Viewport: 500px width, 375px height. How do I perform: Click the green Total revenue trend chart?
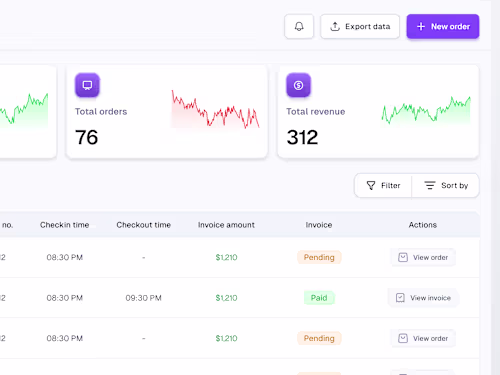(x=426, y=110)
